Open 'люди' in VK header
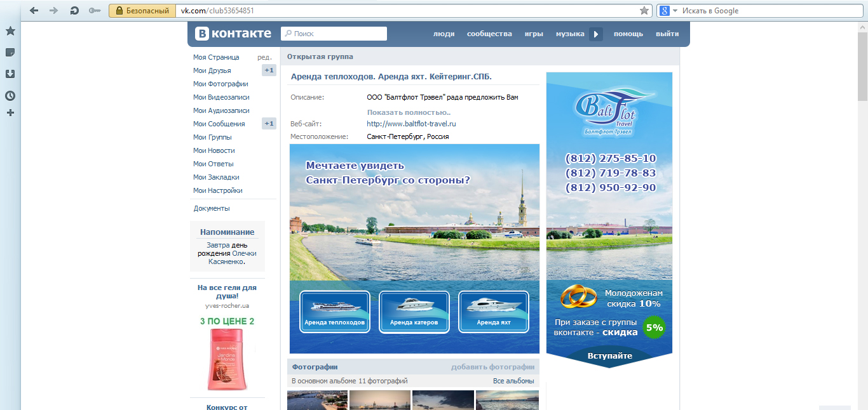The width and height of the screenshot is (868, 410). click(444, 34)
